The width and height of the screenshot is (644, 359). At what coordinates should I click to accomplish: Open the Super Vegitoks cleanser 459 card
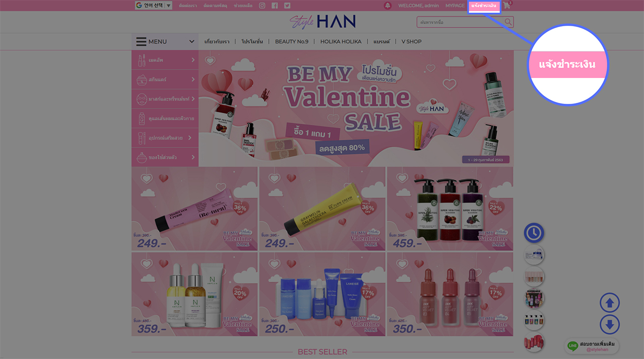[450, 209]
